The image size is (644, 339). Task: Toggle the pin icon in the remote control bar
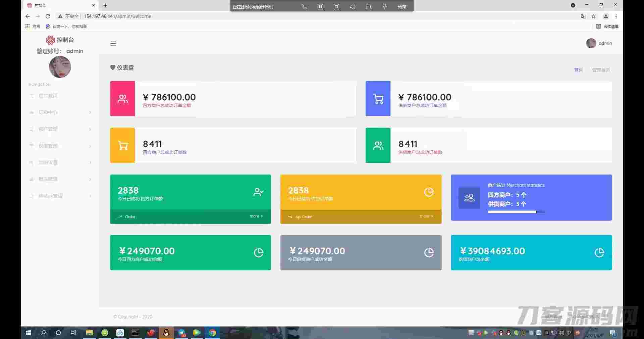(x=385, y=7)
